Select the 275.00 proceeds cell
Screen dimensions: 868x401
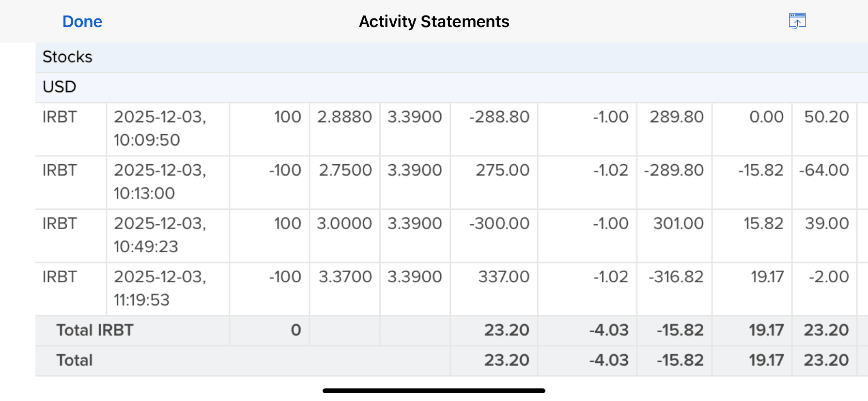[x=502, y=170]
